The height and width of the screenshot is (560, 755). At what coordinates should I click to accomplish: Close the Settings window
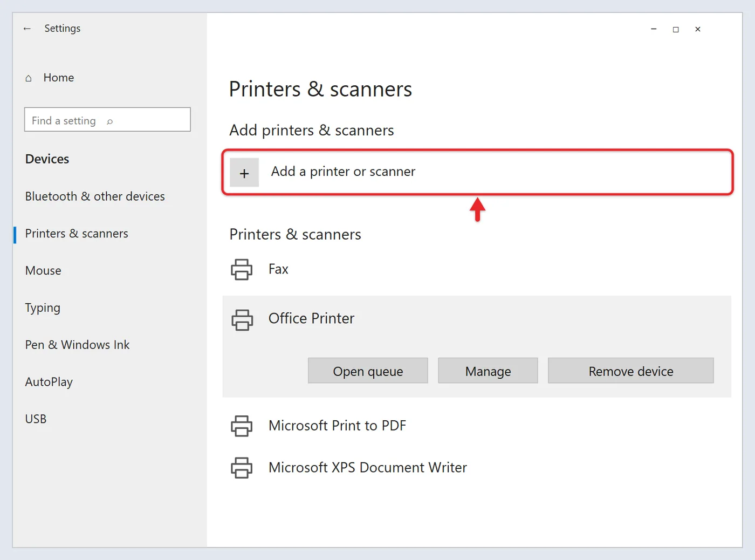coord(698,29)
